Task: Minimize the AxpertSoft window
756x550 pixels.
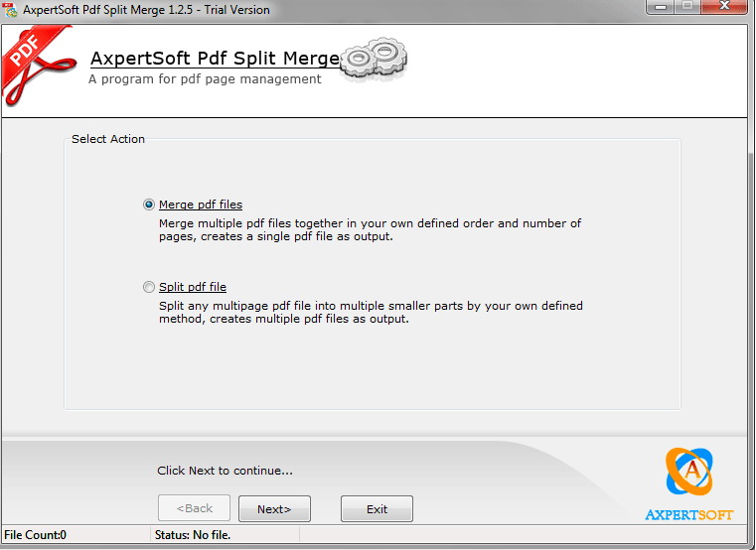Action: point(661,7)
